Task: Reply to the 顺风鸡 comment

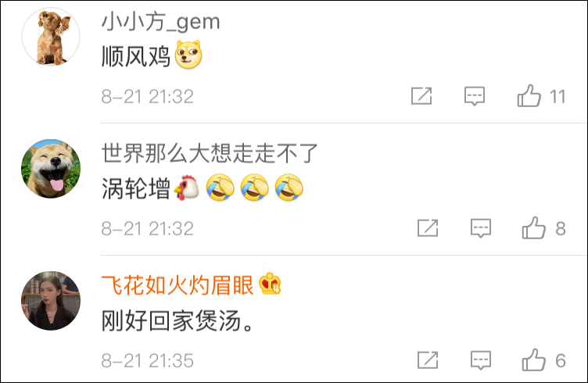Action: 475,96
